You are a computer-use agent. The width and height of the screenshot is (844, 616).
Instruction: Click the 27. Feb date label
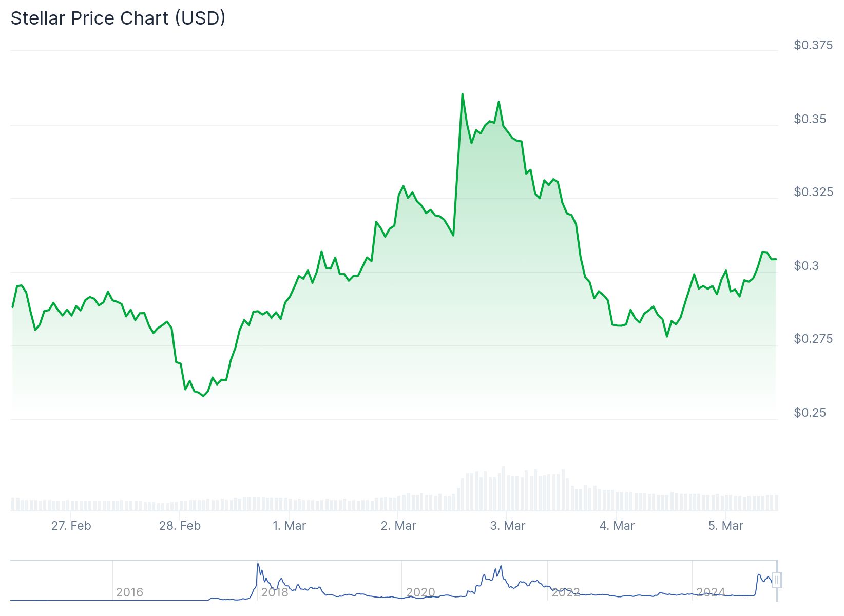click(71, 526)
